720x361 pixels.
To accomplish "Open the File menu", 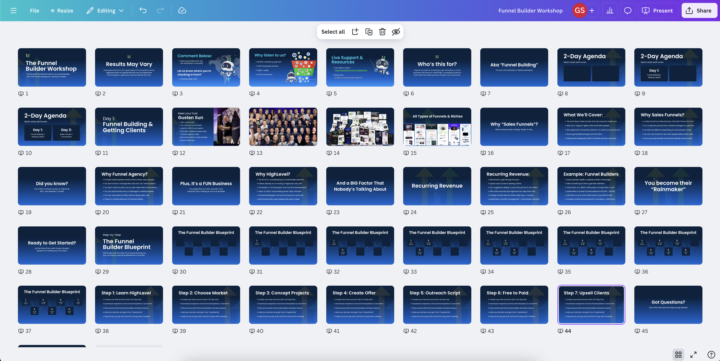I will pyautogui.click(x=34, y=11).
